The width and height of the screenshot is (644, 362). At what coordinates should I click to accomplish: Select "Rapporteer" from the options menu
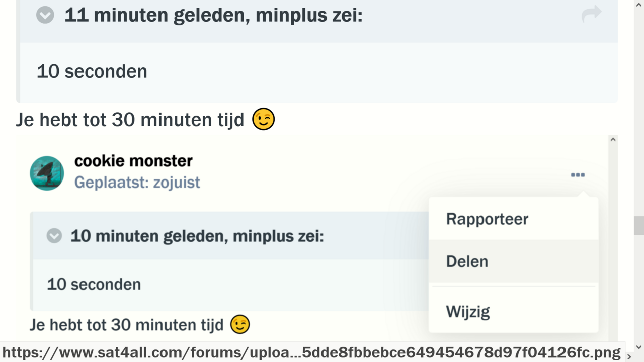pyautogui.click(x=487, y=219)
